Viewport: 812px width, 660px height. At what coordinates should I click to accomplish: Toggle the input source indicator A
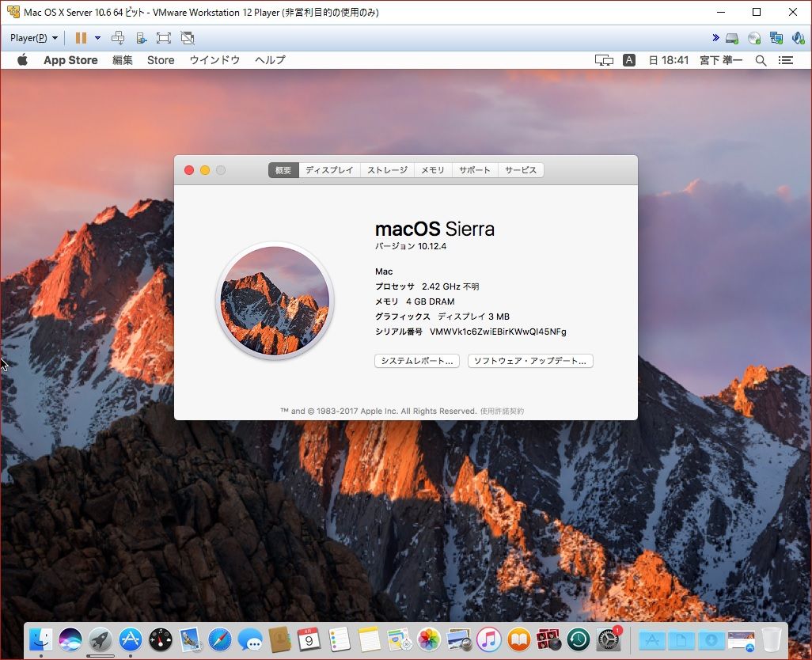[x=629, y=60]
